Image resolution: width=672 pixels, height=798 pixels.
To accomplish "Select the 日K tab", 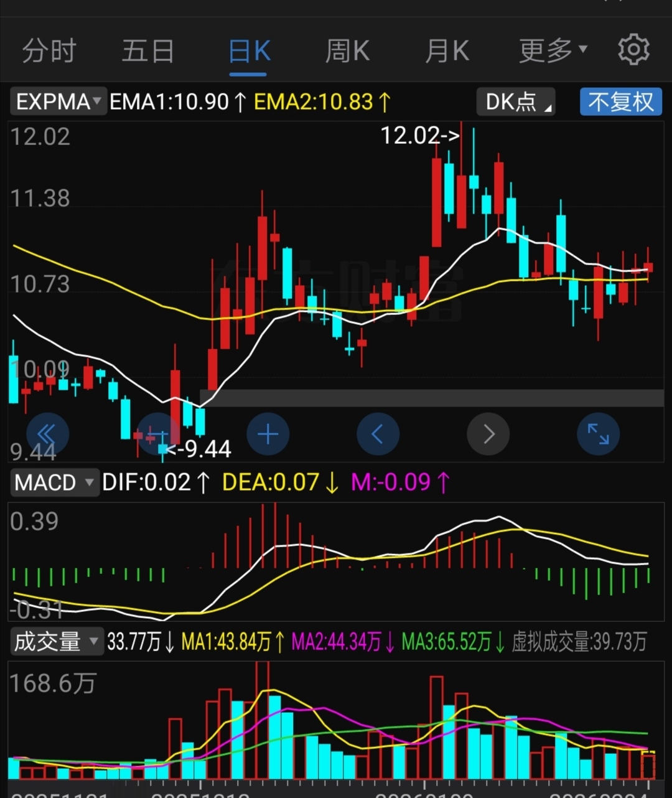I will pos(249,51).
